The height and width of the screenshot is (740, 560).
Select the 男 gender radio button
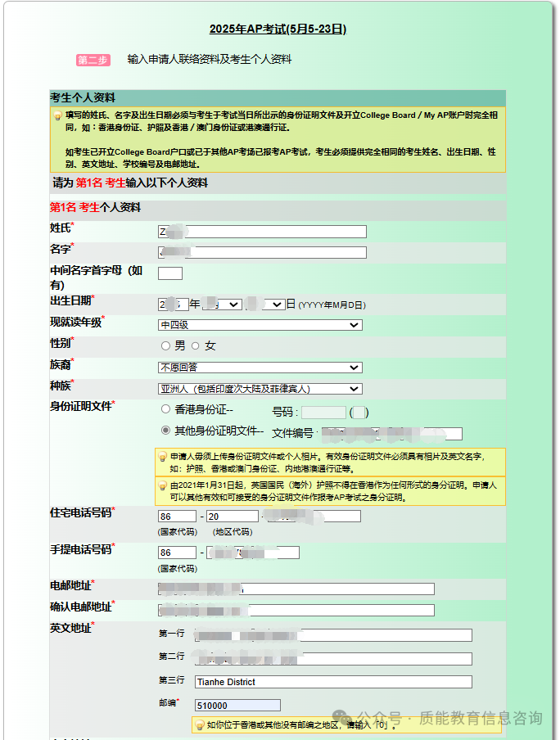[x=165, y=346]
